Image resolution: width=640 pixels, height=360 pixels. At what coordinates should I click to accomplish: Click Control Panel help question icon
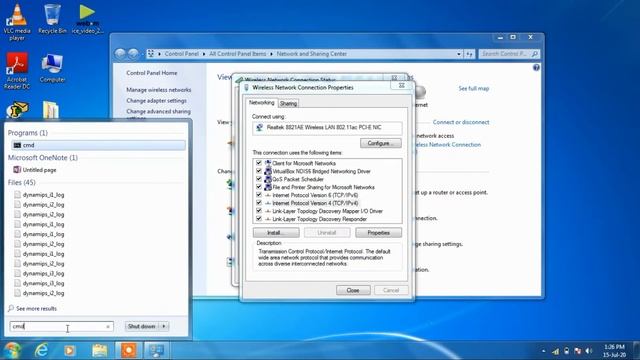click(536, 67)
